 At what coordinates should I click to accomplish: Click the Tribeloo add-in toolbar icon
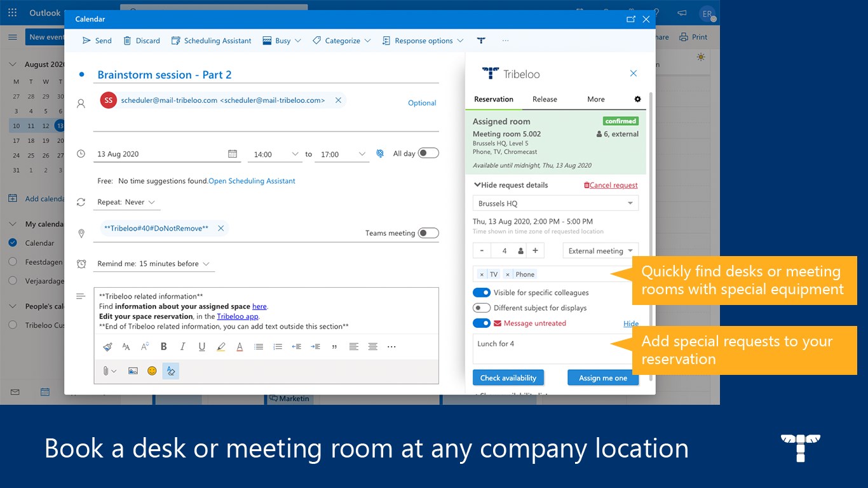pos(481,41)
